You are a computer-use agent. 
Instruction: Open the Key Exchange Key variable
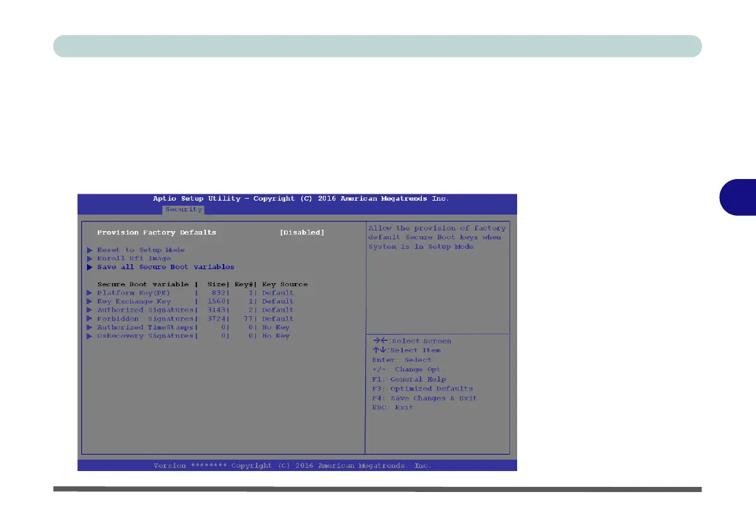134,301
